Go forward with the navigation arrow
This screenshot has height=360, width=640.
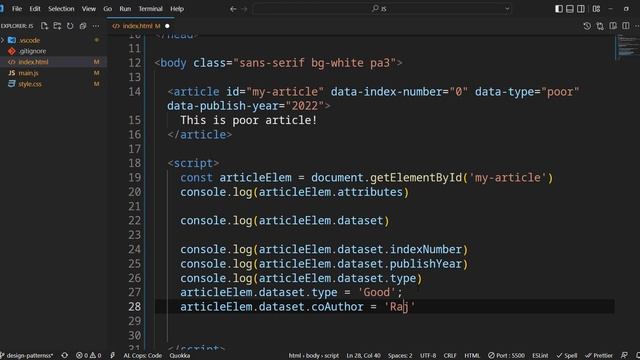[244, 9]
